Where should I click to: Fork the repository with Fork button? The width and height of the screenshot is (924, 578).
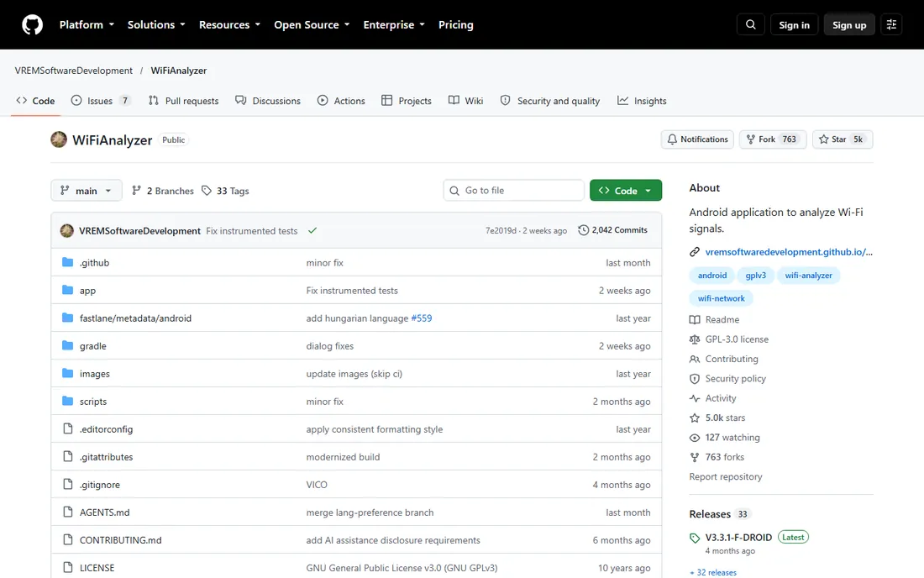[x=773, y=139]
